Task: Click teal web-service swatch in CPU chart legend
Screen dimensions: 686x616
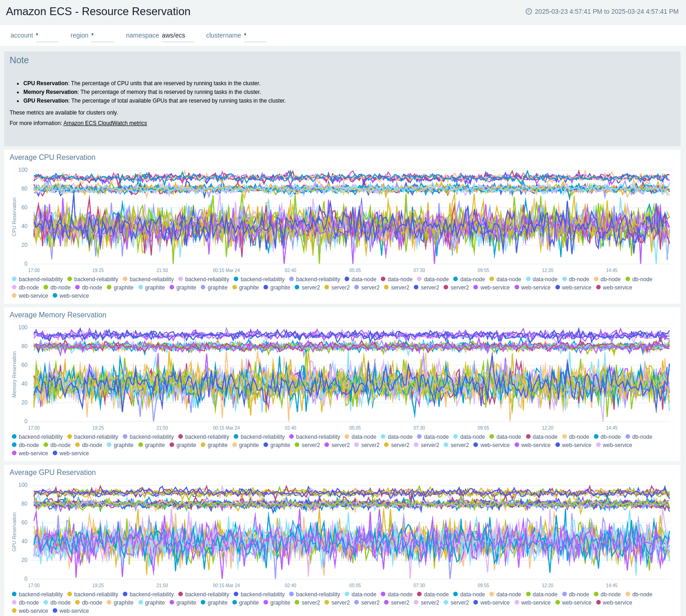Action: pos(55,296)
